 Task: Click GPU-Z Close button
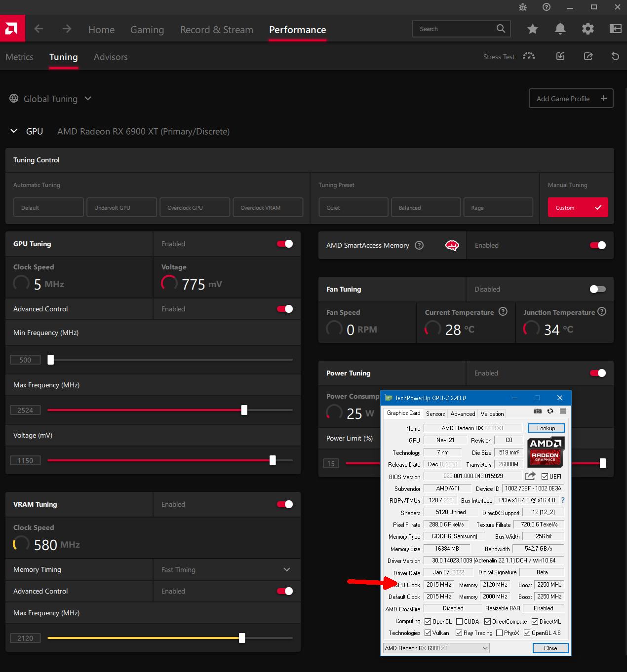550,648
